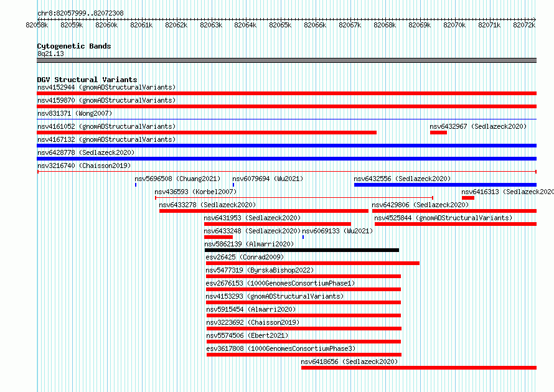This screenshot has height=392, width=554.
Task: Click the 82070k ruler position
Action: (454, 25)
